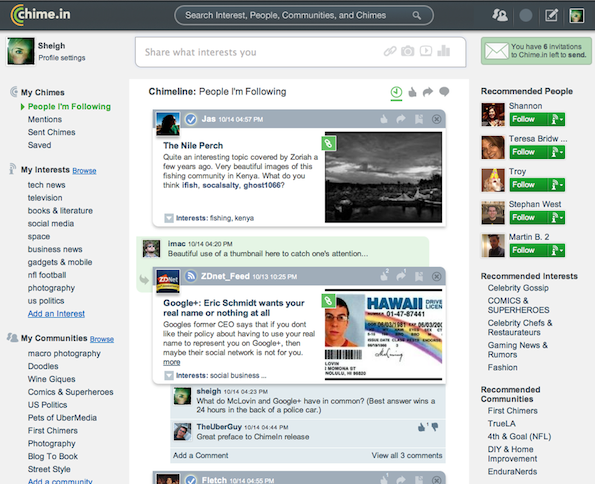
Task: Open Follow dropdown arrow for Stephan West
Action: pos(556,218)
